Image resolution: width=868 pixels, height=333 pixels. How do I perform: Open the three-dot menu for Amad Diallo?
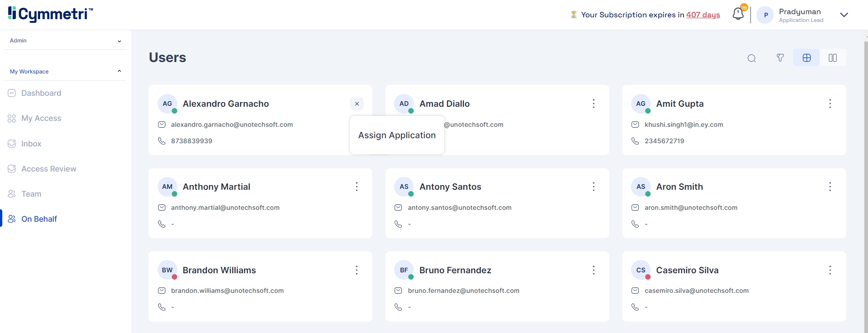593,104
